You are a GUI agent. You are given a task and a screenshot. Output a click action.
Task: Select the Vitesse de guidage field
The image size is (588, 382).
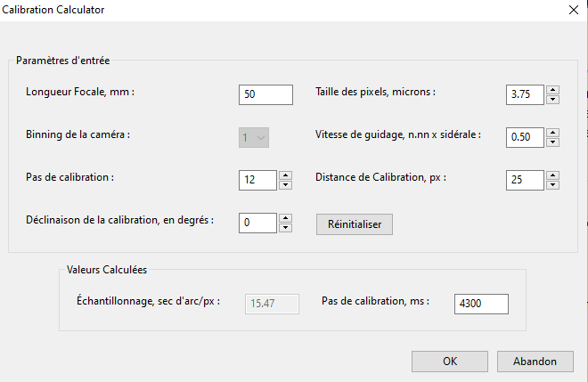[524, 137]
